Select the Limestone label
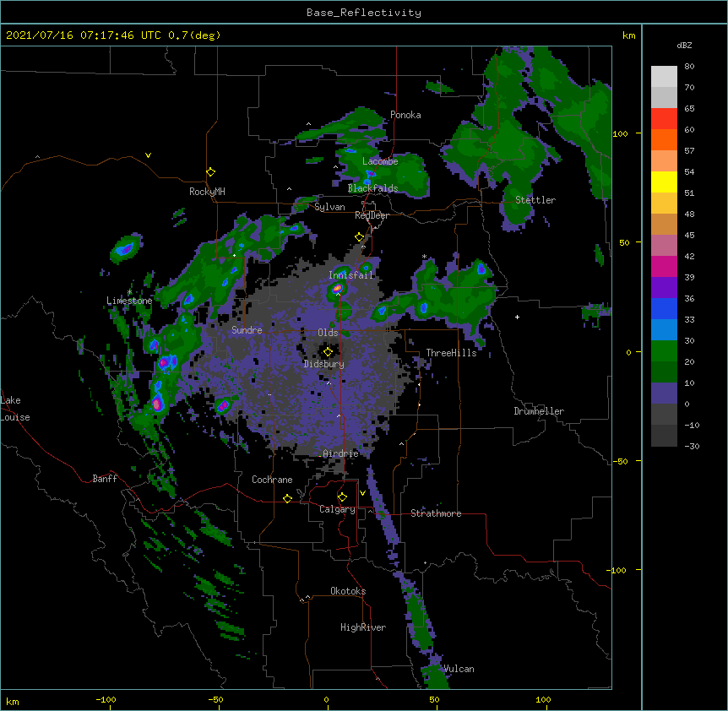The height and width of the screenshot is (711, 728). click(129, 301)
